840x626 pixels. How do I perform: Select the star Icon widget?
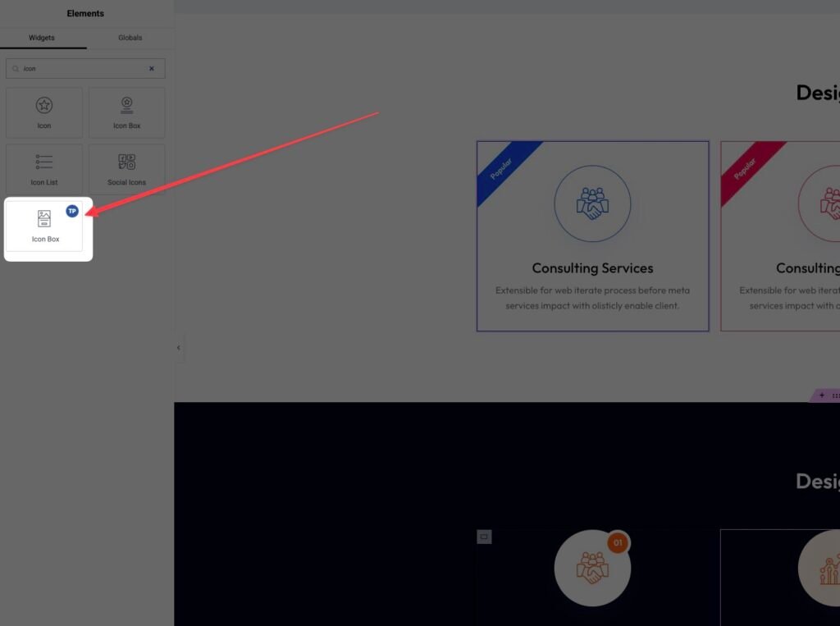(x=44, y=112)
